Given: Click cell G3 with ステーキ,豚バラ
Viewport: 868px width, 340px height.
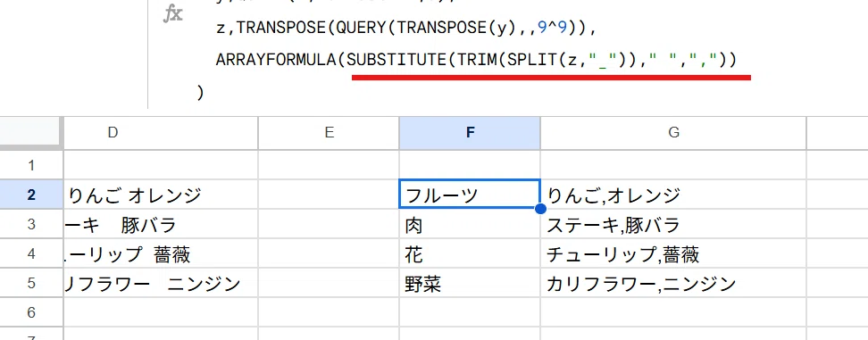Looking at the screenshot, I should tap(673, 225).
